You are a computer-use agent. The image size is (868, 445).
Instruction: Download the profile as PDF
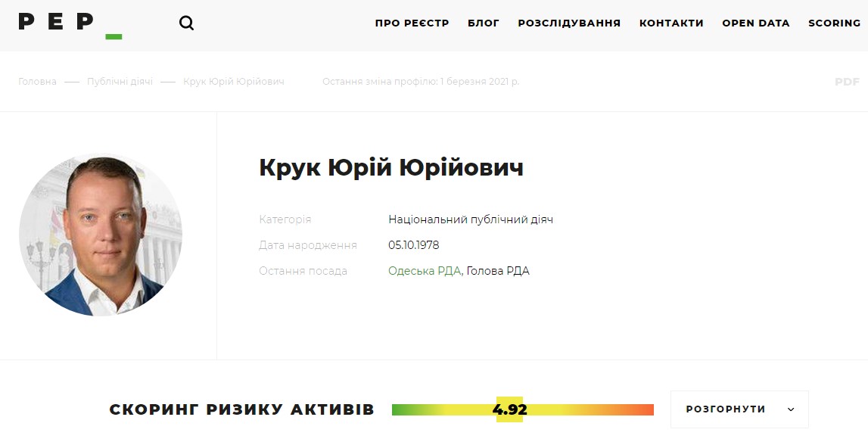tap(847, 82)
